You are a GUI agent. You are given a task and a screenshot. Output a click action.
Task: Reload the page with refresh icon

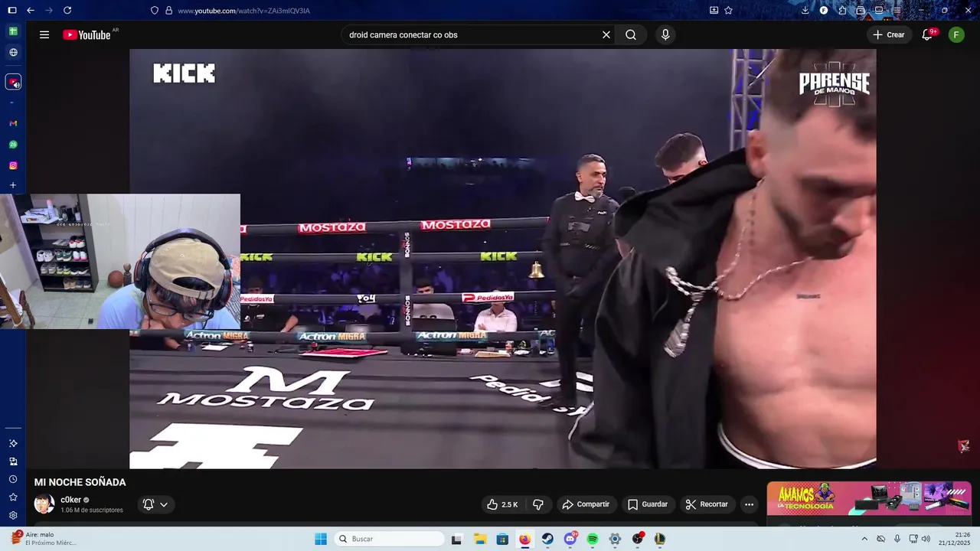coord(67,10)
